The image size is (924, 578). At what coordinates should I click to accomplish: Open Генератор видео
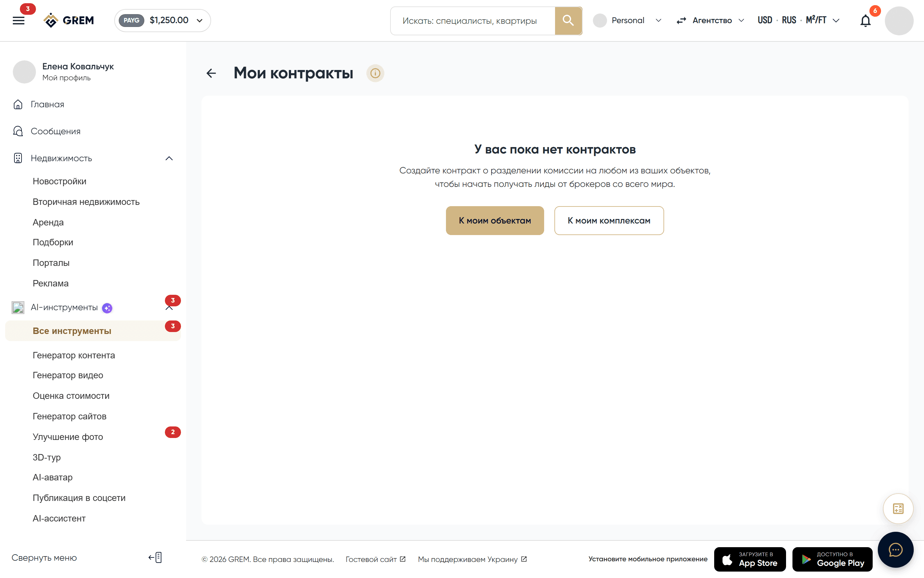click(68, 375)
